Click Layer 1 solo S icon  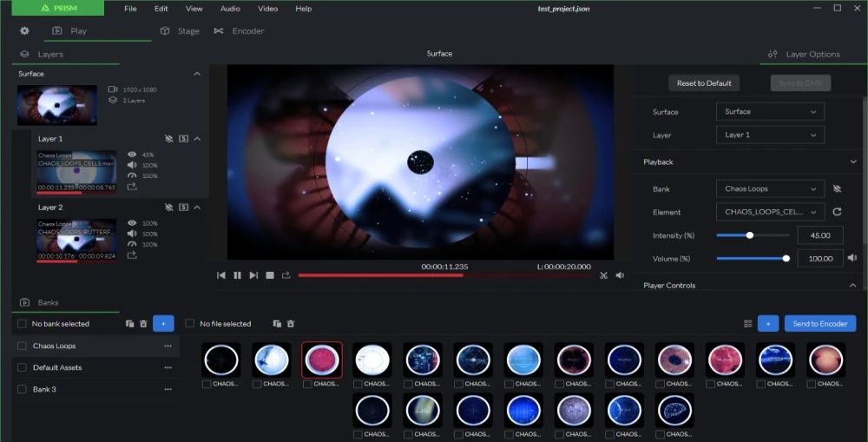coord(184,138)
